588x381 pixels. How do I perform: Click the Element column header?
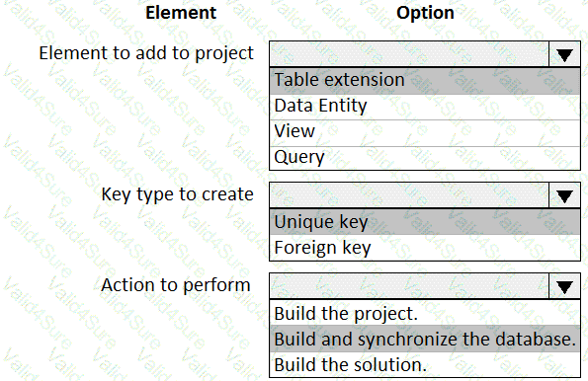[x=181, y=13]
